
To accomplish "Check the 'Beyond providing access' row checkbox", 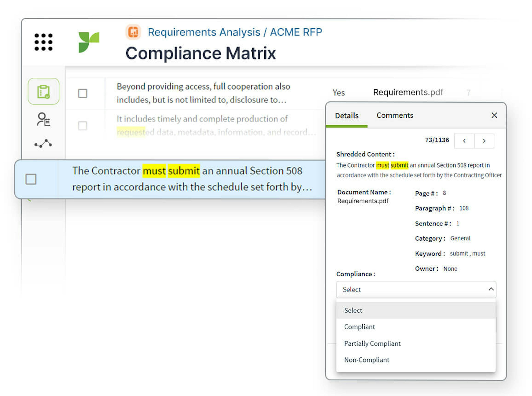I will tap(83, 93).
